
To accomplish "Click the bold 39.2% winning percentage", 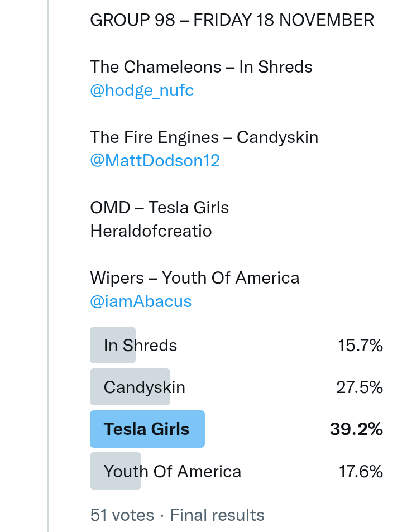I will (x=356, y=429).
